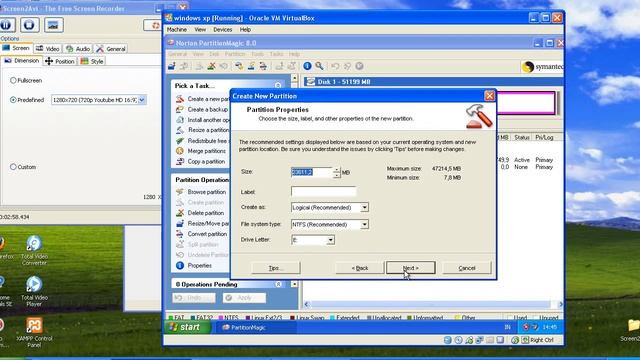Image resolution: width=640 pixels, height=360 pixels.
Task: Click the sidebar scroll down arrow
Action: tap(294, 284)
